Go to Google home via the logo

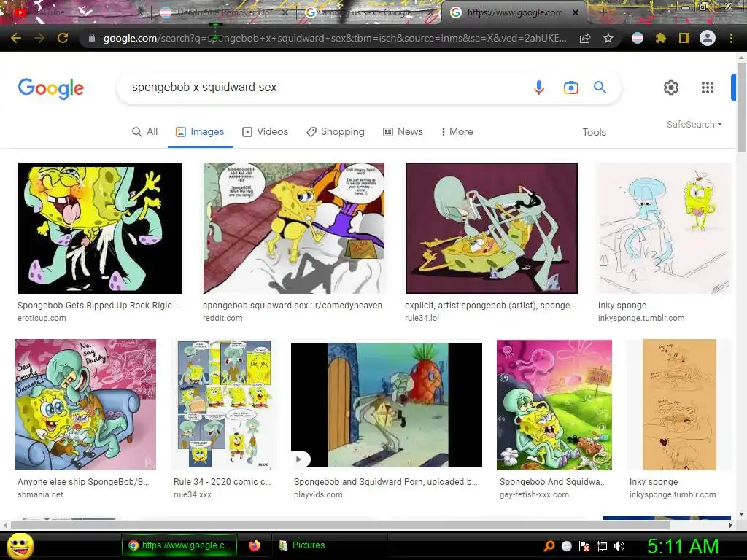pyautogui.click(x=51, y=88)
